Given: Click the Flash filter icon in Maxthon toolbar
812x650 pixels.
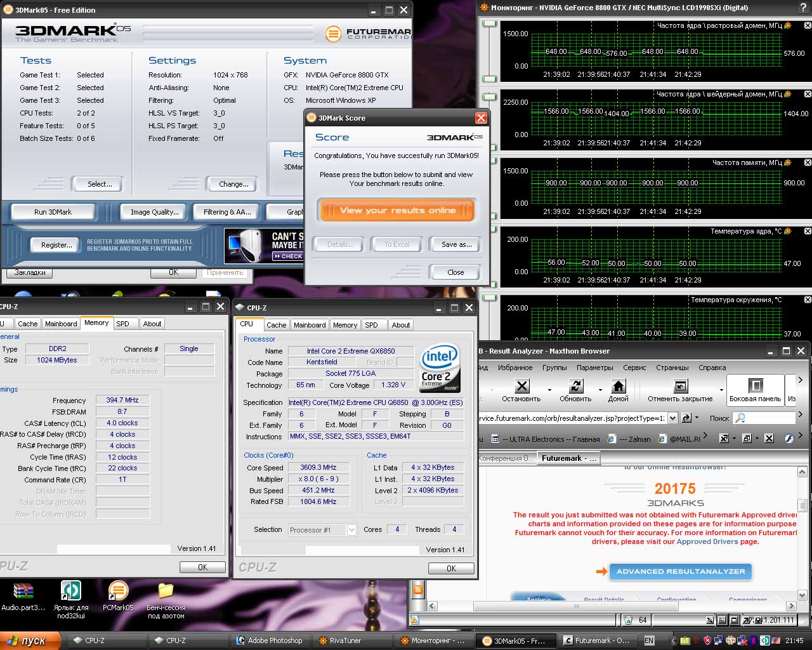Looking at the screenshot, I should 789,439.
